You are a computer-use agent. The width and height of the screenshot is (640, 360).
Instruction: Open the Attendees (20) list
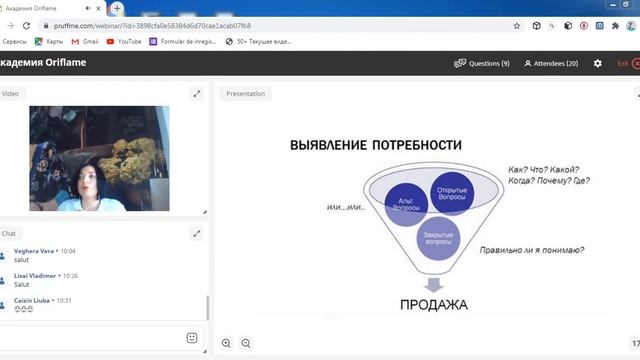coord(551,63)
